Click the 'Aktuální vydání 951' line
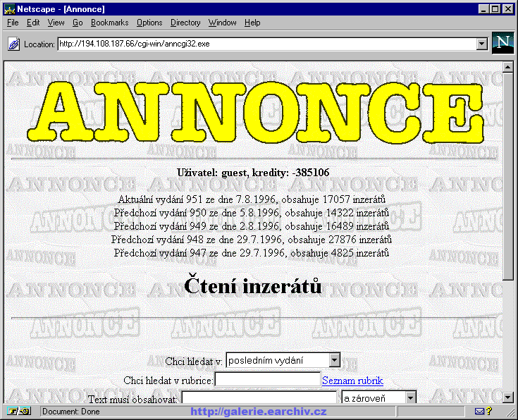Screen dimensions: 518x420 [x=252, y=199]
